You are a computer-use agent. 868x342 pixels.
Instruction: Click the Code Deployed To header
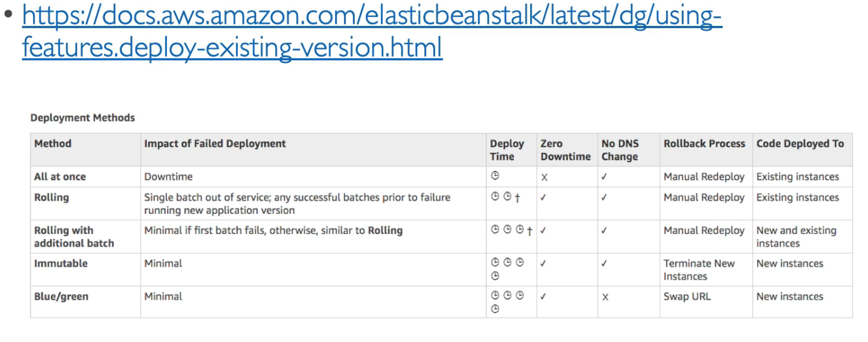[799, 143]
